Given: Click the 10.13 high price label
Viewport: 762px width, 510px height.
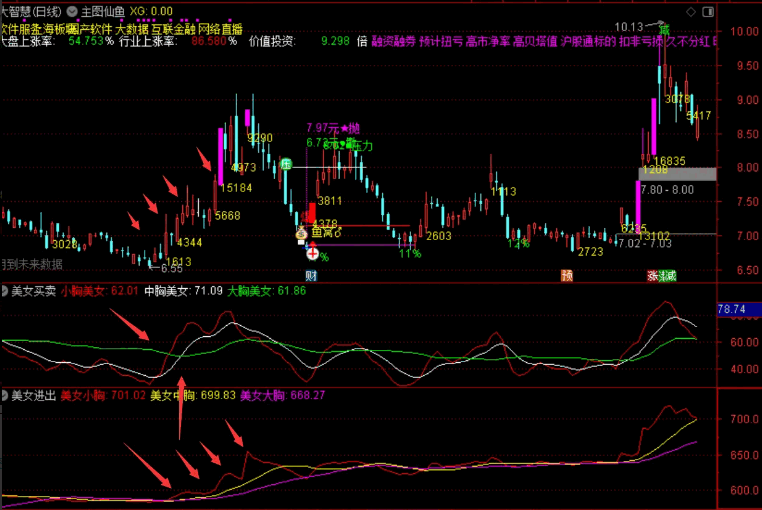Looking at the screenshot, I should pyautogui.click(x=628, y=27).
